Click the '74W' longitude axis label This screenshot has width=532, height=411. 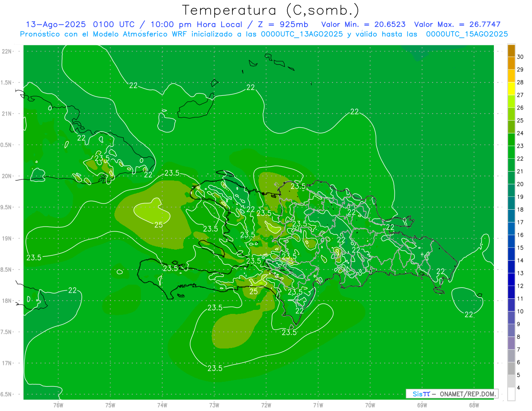(162, 405)
